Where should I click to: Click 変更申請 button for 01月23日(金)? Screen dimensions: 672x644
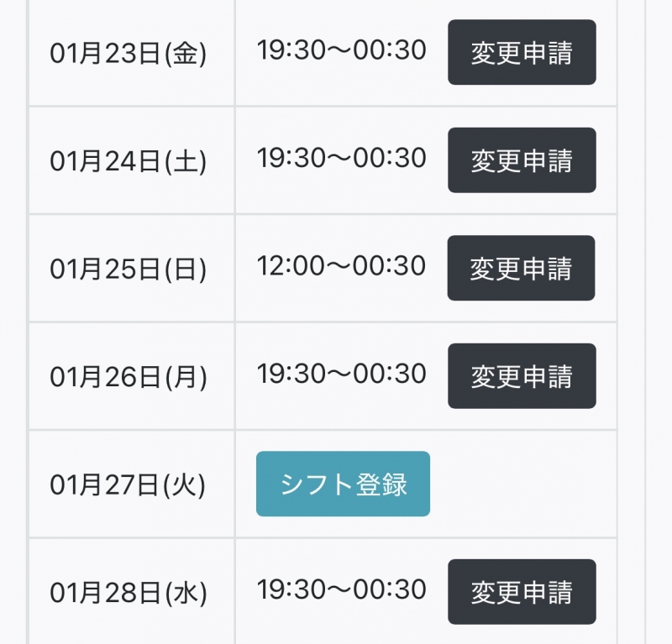pos(522,53)
